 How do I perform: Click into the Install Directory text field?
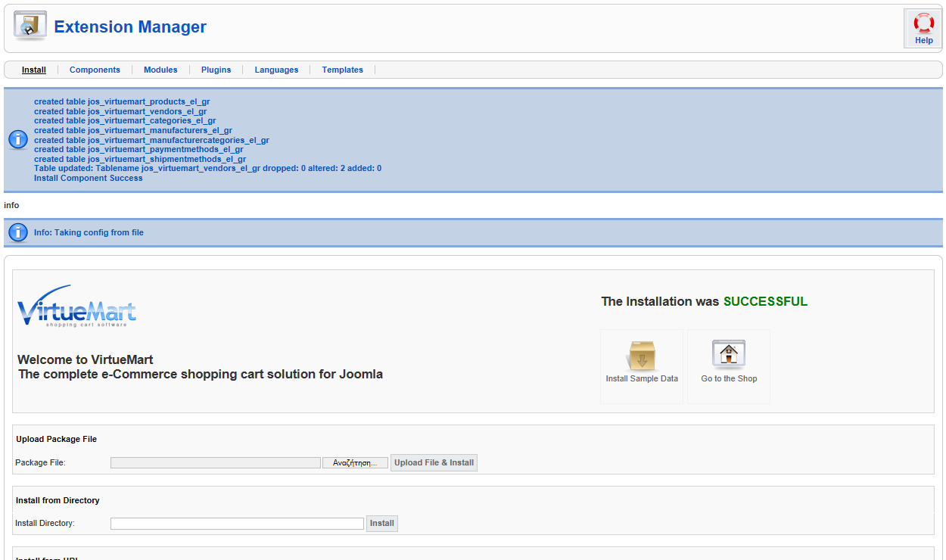[237, 524]
